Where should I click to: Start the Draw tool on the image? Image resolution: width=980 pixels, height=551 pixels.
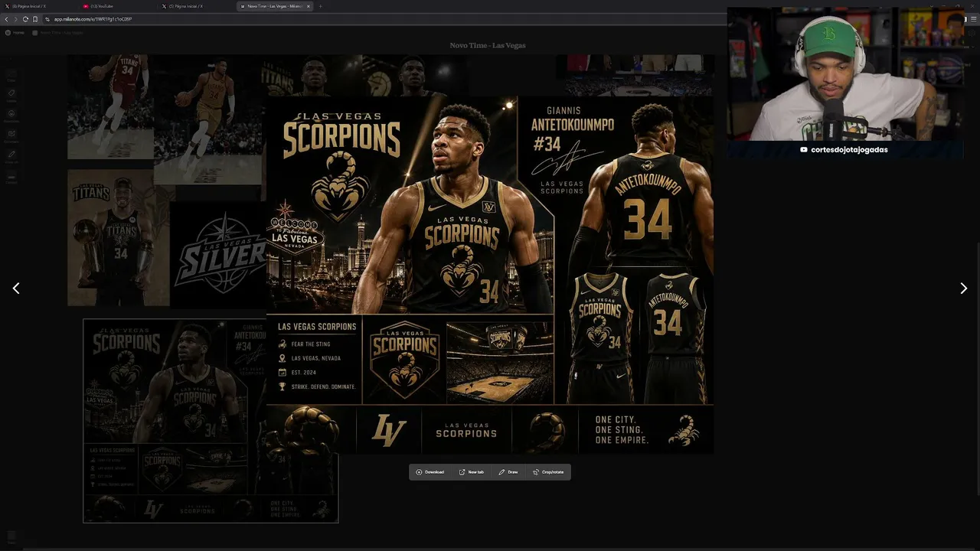click(x=508, y=472)
